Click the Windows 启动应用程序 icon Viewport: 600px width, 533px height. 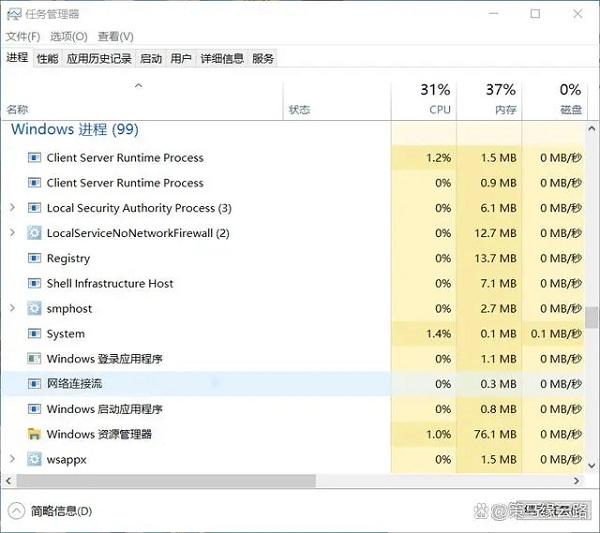(x=34, y=409)
